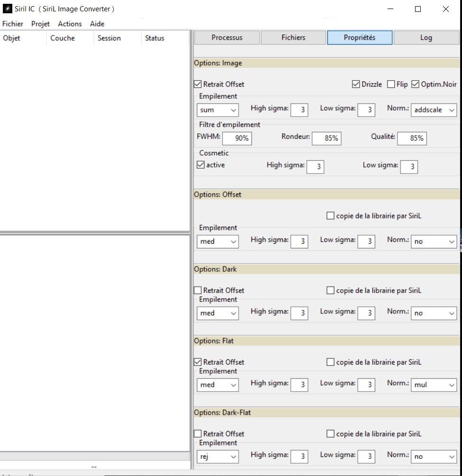Click the Dark High sigma field
The height and width of the screenshot is (476, 462).
coord(299,313)
